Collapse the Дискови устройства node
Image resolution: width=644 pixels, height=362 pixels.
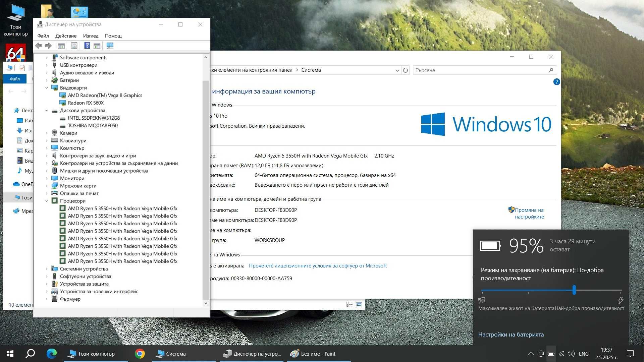47,111
